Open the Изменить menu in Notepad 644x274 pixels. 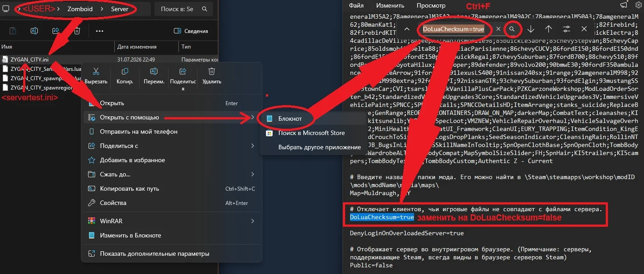point(390,6)
